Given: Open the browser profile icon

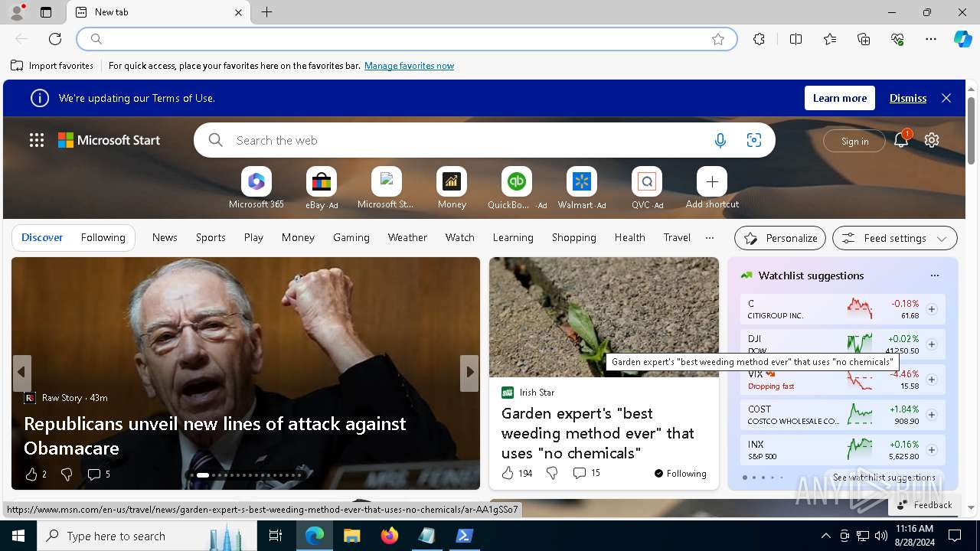Looking at the screenshot, I should pos(17,12).
